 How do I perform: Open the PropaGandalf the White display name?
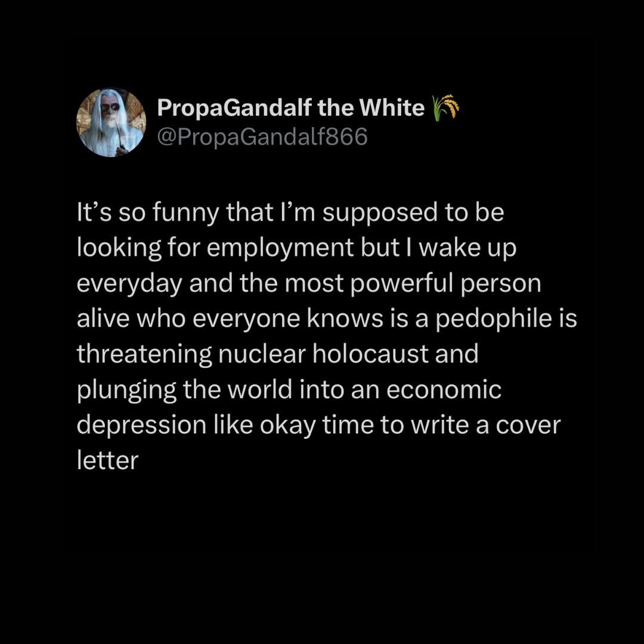point(291,107)
